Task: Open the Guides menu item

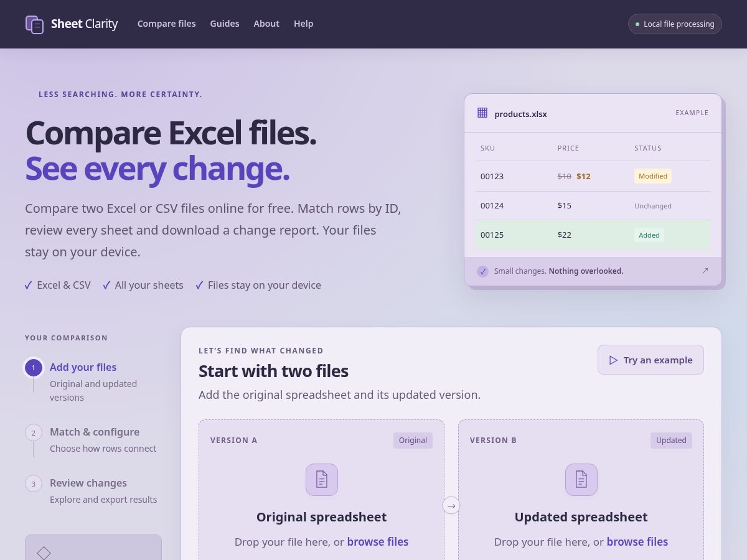Action: click(x=225, y=24)
